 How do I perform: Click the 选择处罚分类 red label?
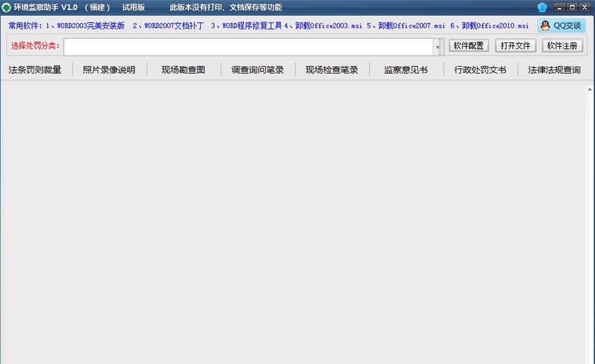(35, 46)
